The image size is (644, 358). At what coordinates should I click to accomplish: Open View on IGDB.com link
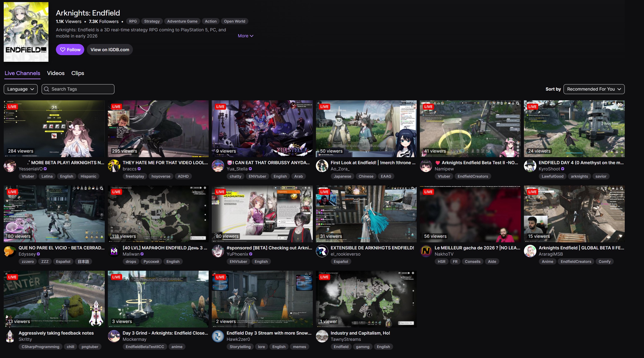click(x=110, y=50)
